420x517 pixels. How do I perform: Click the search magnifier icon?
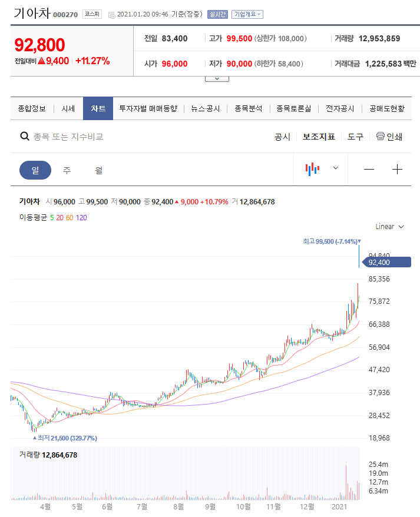25,136
